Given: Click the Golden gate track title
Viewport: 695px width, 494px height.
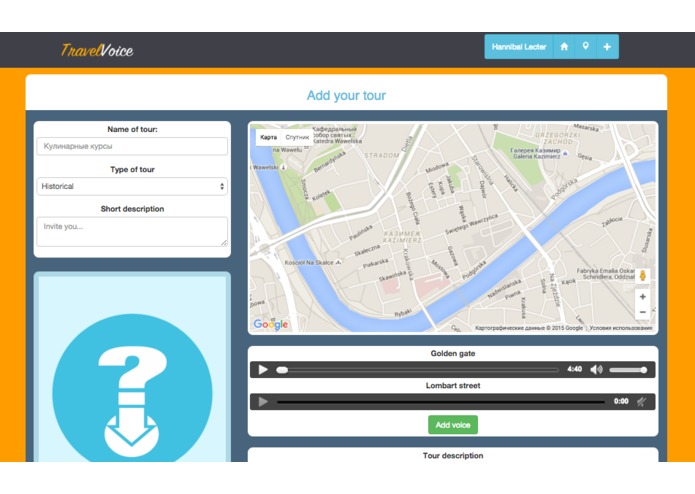Looking at the screenshot, I should 453,354.
